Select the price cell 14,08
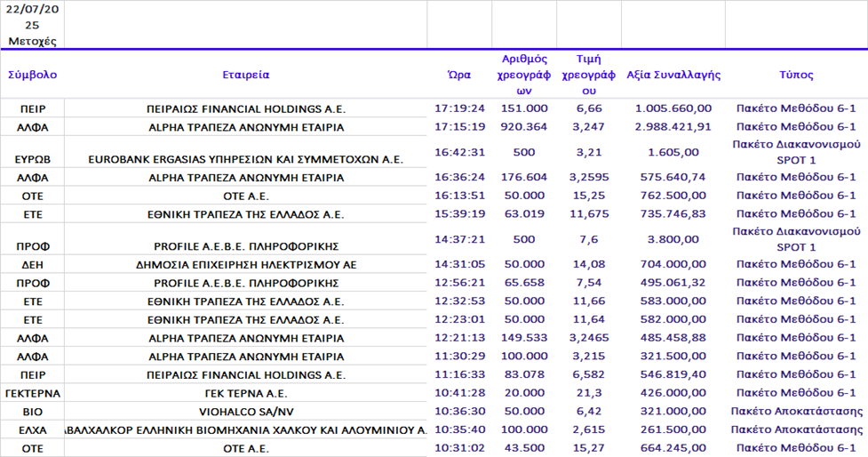The image size is (868, 457). pos(589,264)
